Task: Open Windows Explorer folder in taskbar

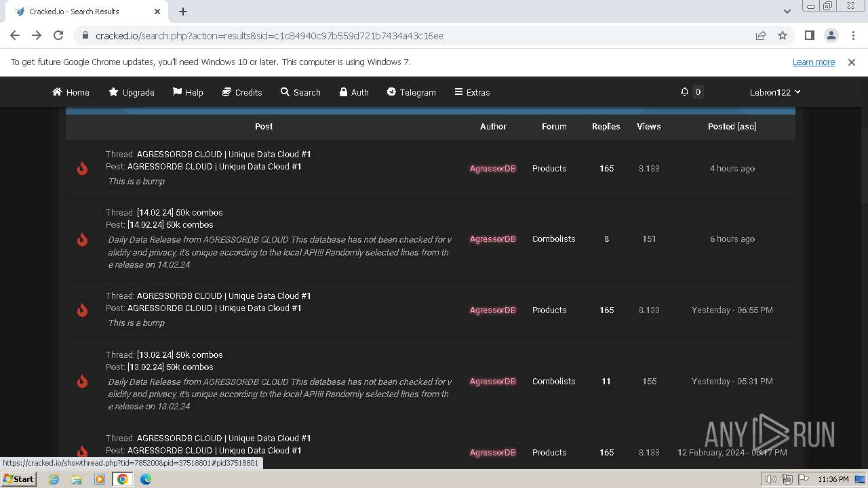Action: (x=77, y=479)
